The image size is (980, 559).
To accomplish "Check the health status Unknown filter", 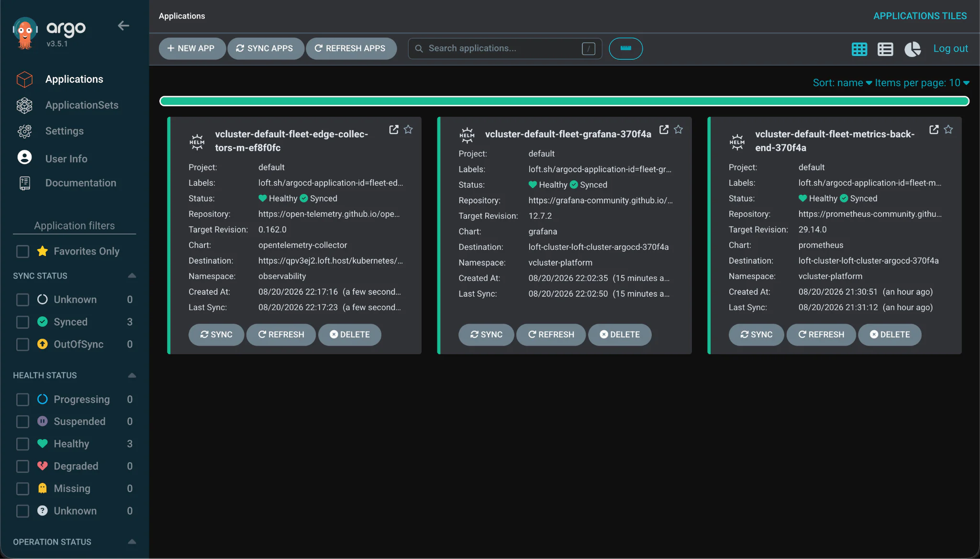I will (x=22, y=511).
